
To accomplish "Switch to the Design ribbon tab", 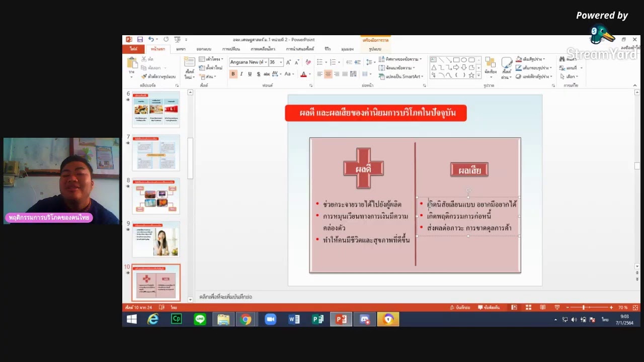I will point(204,49).
